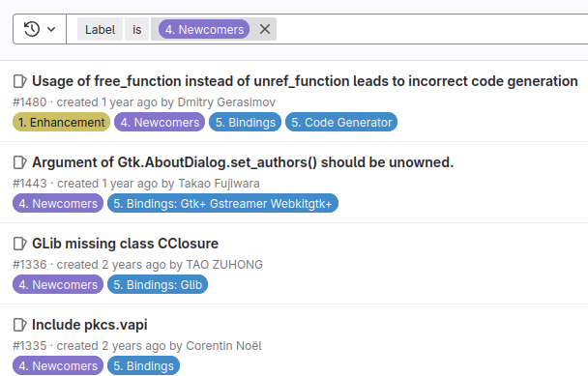Open issue about free_function versus unref_function
The width and height of the screenshot is (588, 376).
305,81
